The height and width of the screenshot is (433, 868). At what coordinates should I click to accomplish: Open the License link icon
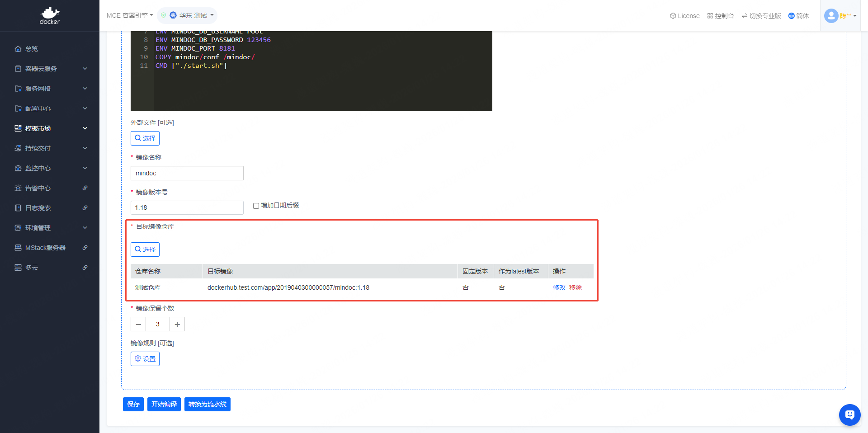(673, 16)
